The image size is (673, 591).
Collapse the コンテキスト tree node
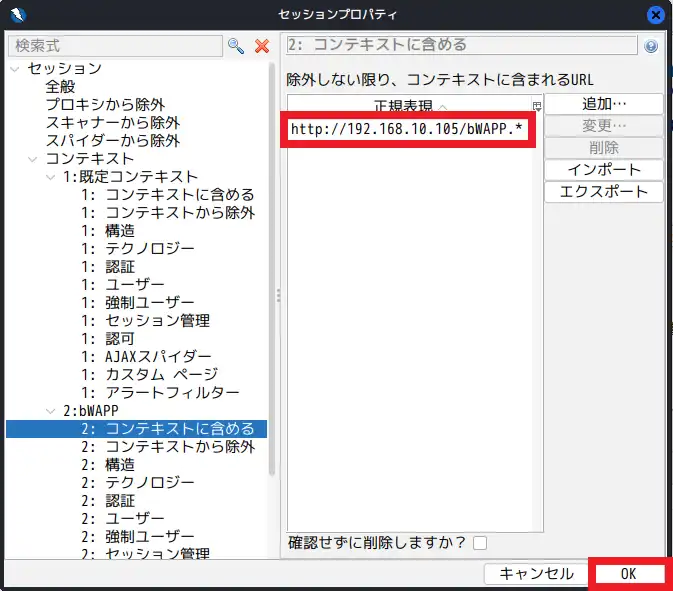(x=33, y=159)
